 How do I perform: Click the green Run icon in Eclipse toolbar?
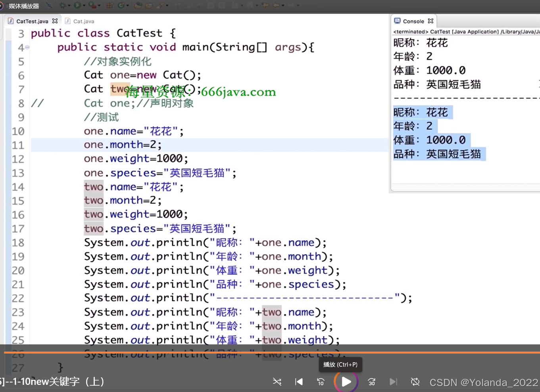coord(77,5)
